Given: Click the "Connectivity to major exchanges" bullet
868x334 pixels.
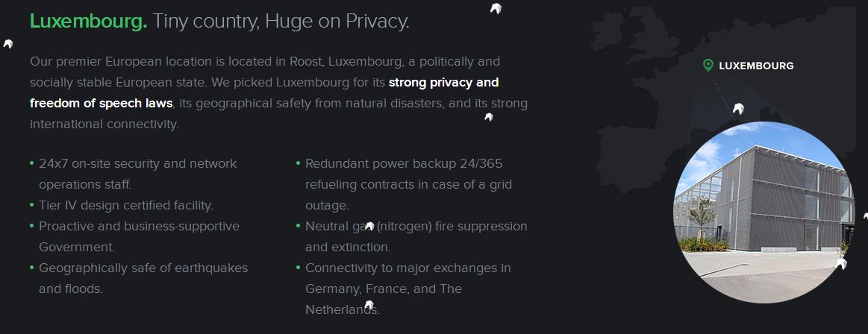Looking at the screenshot, I should [x=408, y=268].
